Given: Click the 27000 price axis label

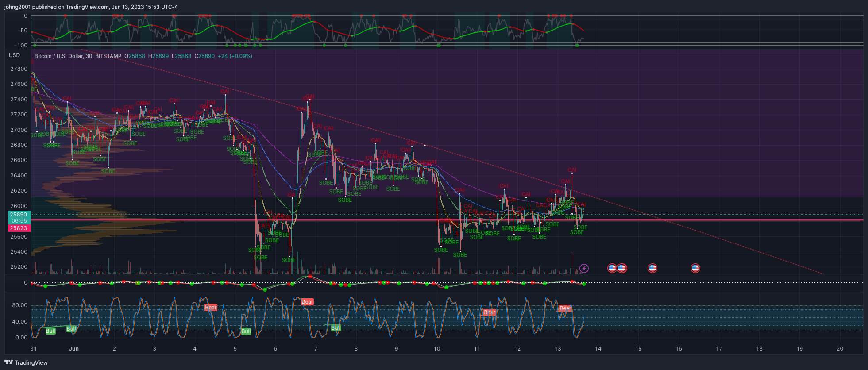Looking at the screenshot, I should (19, 130).
